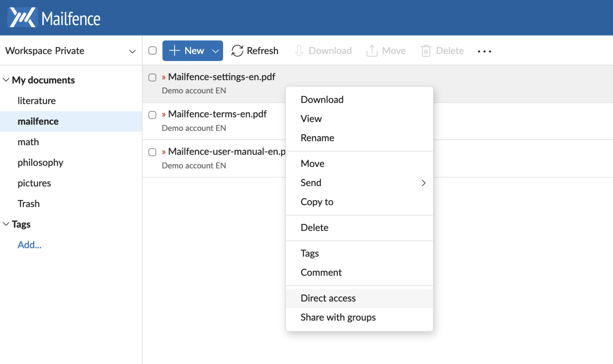This screenshot has width=613, height=364.
Task: Check the box for Mailfence-settings-en.pdf
Action: tap(152, 77)
